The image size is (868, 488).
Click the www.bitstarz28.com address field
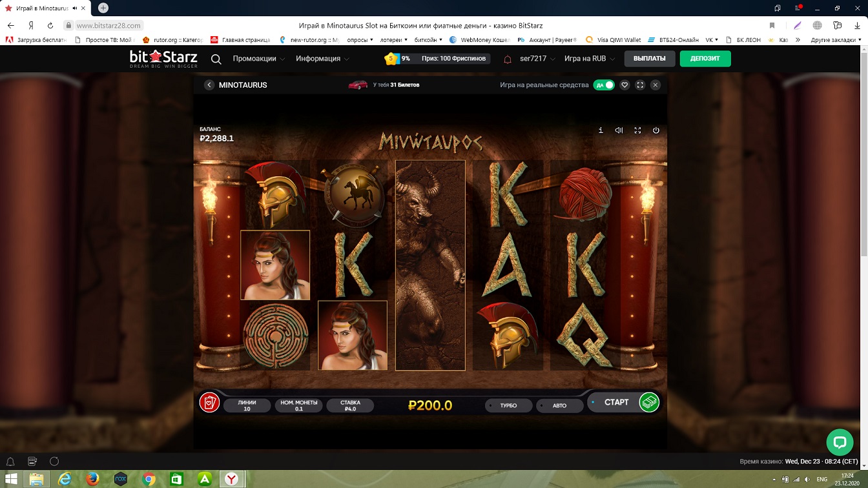coord(108,25)
